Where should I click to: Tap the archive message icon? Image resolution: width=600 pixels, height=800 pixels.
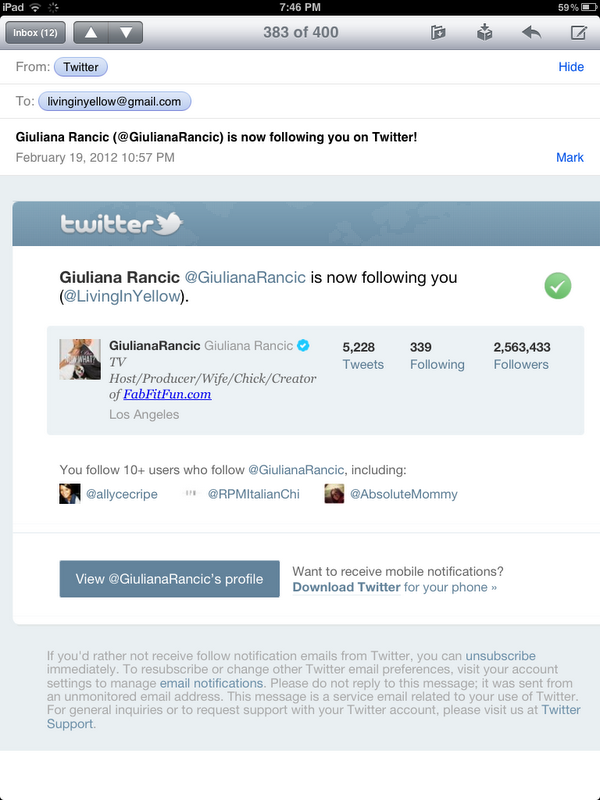484,32
